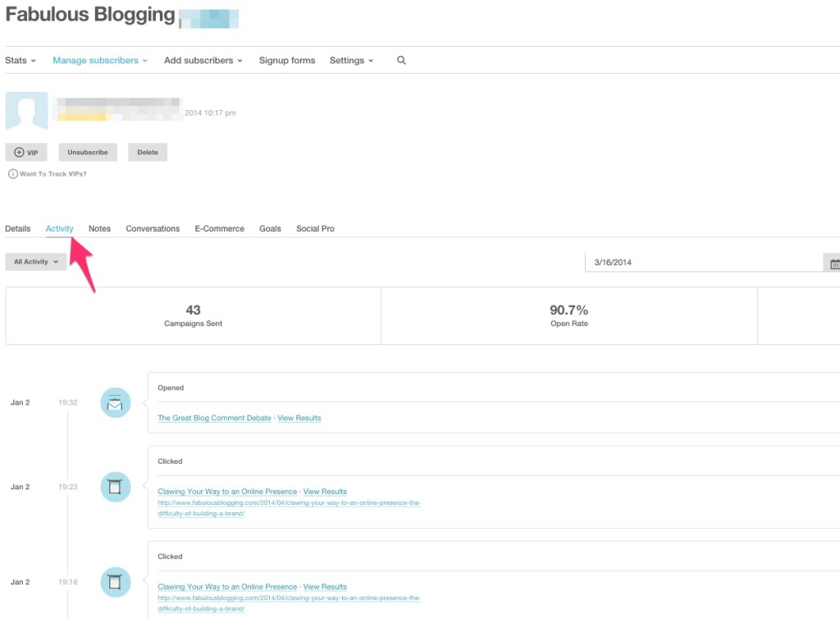This screenshot has height=619, width=840.
Task: Open the calendar date picker icon
Action: (x=833, y=263)
